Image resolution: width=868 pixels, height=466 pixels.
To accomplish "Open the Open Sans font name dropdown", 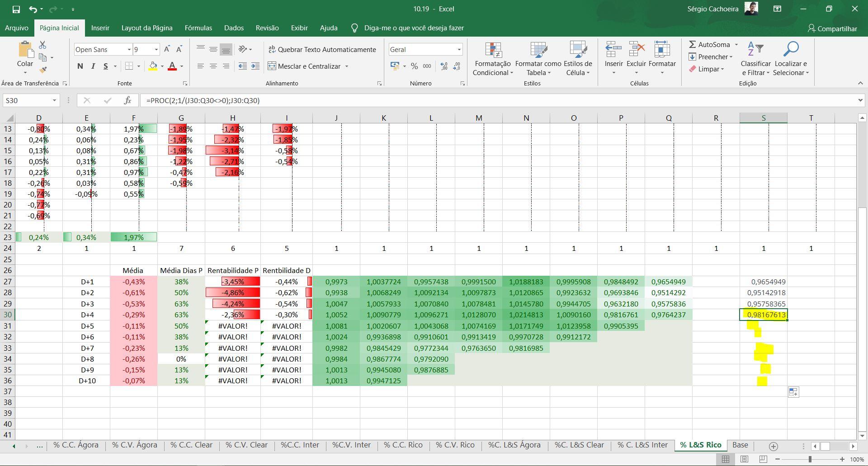I will 129,49.
